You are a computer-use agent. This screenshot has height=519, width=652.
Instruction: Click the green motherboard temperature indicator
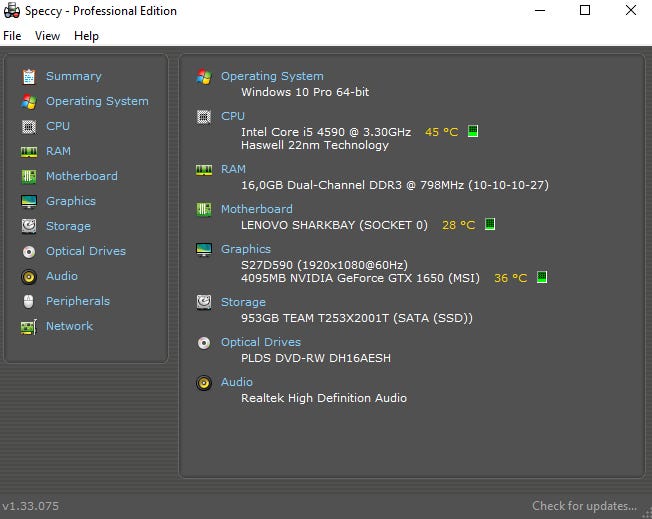[x=490, y=224]
